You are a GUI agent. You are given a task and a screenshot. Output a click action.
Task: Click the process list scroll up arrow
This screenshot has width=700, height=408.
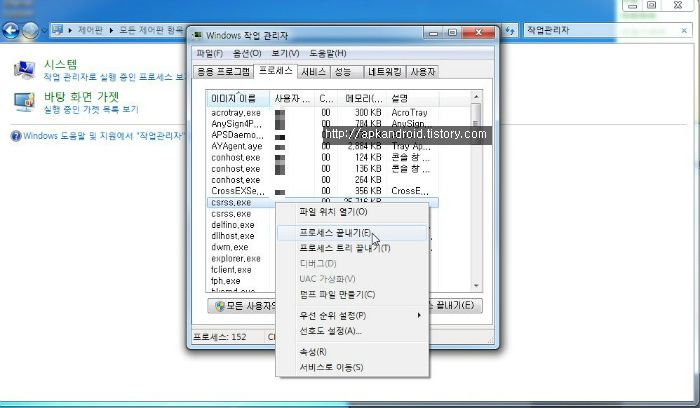(476, 97)
